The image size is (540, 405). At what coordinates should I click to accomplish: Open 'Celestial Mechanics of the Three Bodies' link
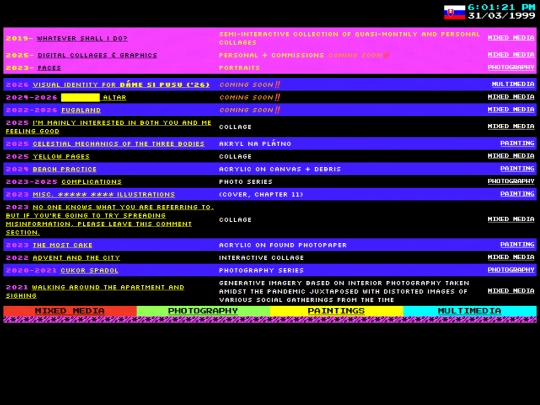tap(118, 144)
